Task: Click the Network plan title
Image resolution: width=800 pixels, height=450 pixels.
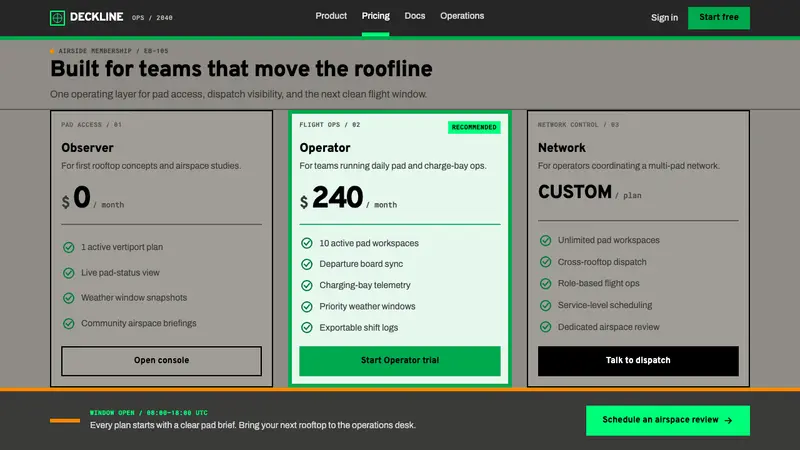Action: [562, 148]
